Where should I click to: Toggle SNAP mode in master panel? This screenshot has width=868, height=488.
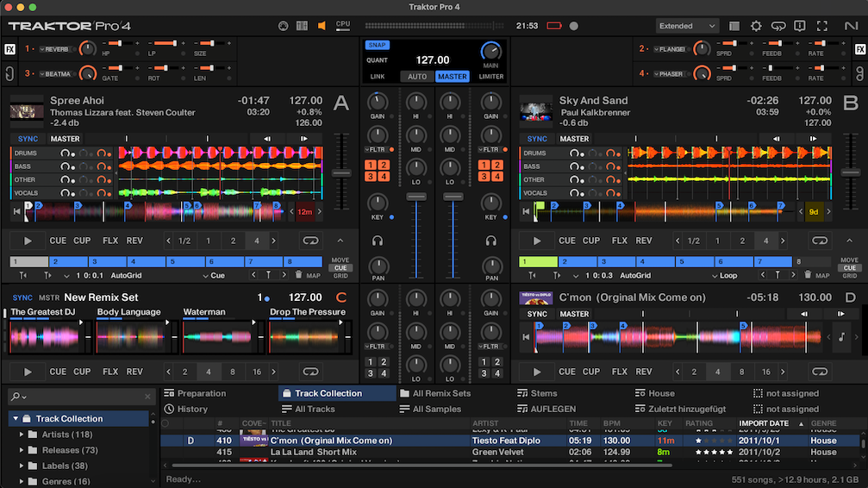click(x=377, y=45)
